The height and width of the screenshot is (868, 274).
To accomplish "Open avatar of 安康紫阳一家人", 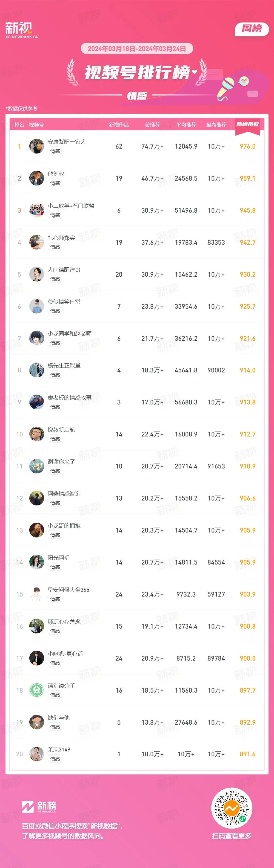I will click(x=36, y=146).
